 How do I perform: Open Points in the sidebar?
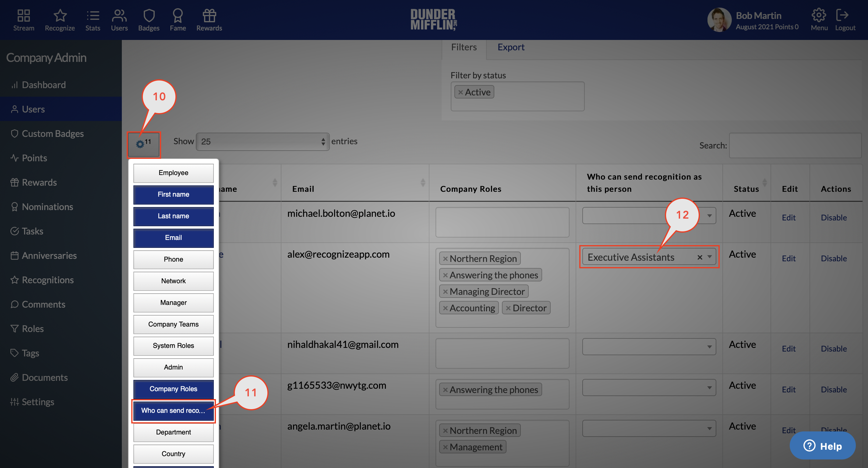click(61, 158)
